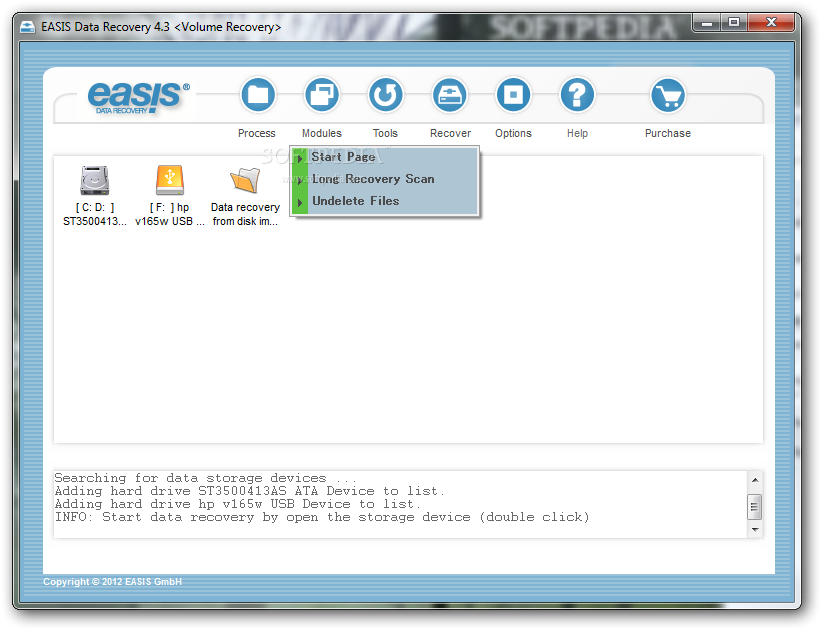The width and height of the screenshot is (822, 630).
Task: Click the Modules windows icon
Action: click(321, 95)
